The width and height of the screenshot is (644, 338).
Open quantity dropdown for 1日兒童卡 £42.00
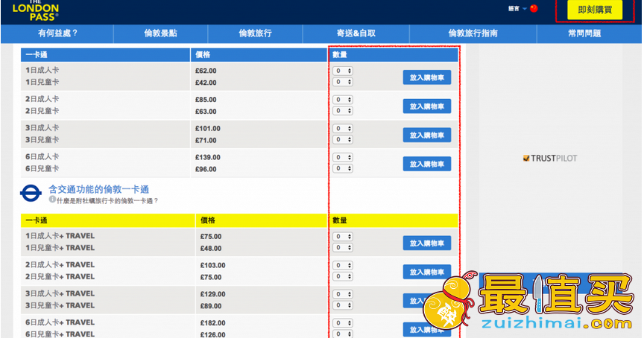coord(343,82)
